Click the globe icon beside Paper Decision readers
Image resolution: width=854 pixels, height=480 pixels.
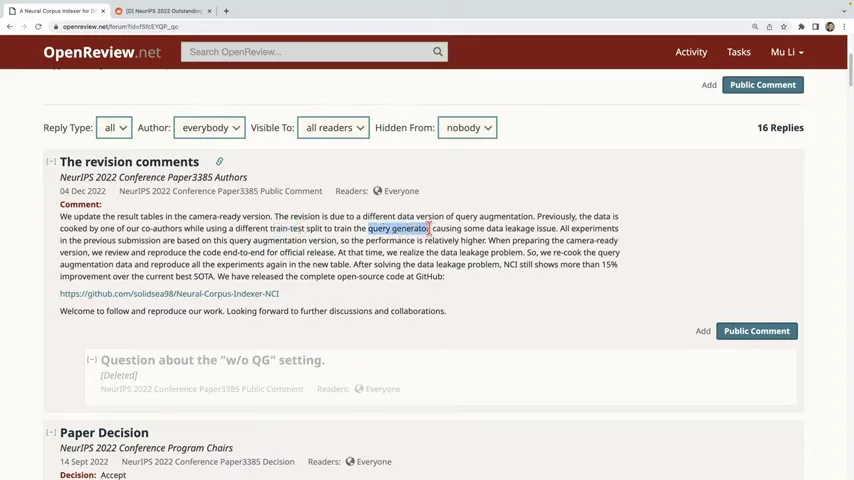coord(350,461)
